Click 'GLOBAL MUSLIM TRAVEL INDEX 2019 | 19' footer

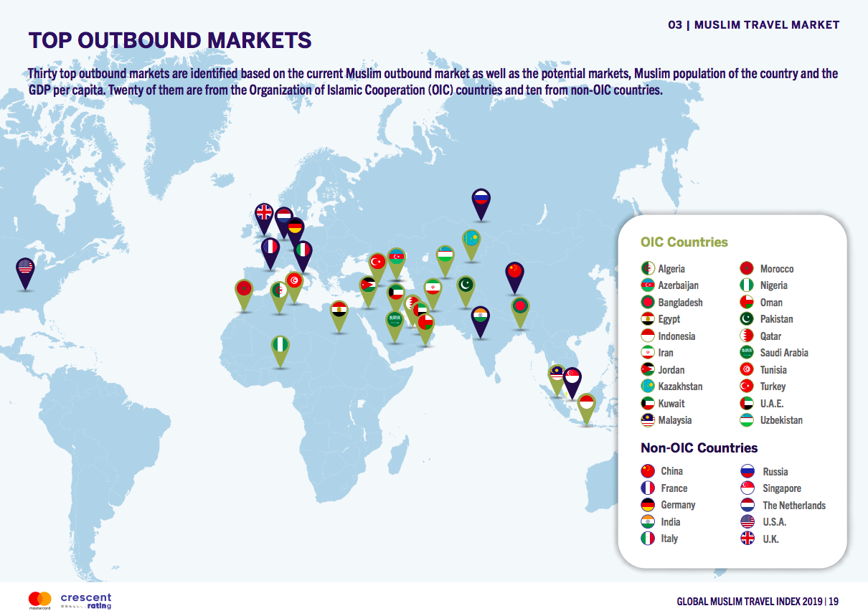(x=758, y=601)
